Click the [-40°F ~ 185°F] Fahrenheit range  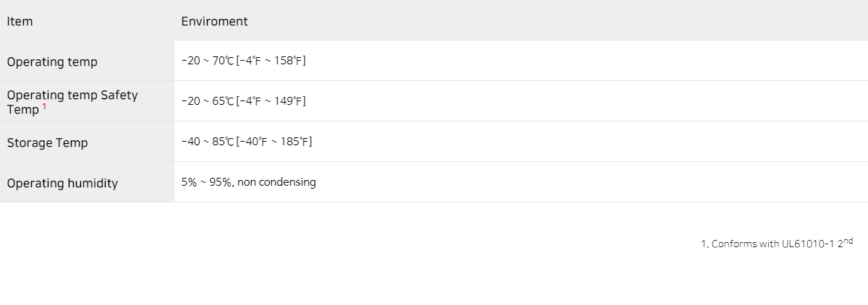pos(274,142)
